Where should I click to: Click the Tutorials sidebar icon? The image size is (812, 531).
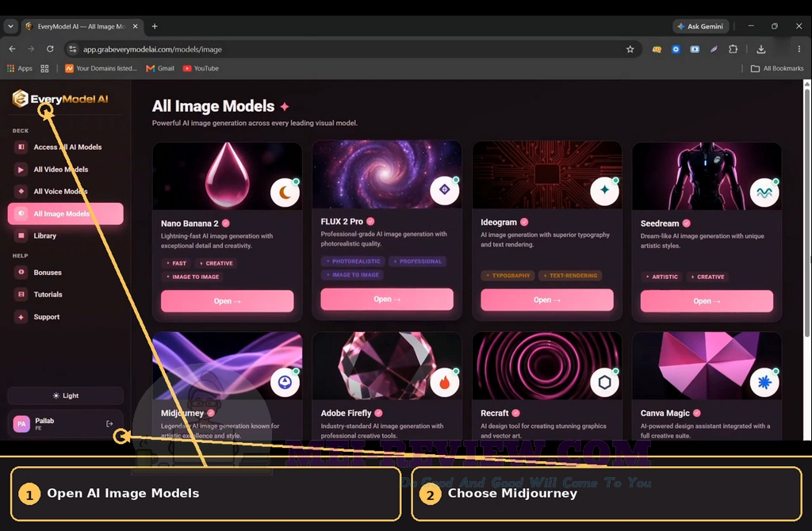click(21, 295)
